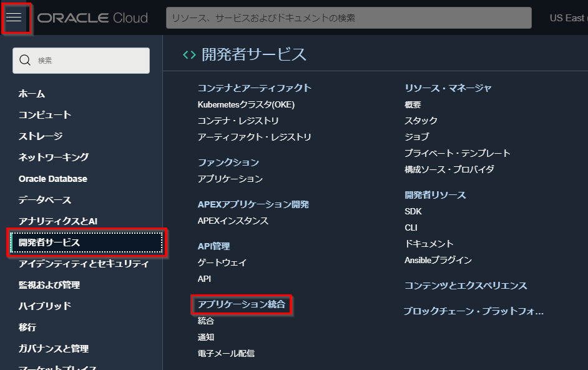Select コンピュート in the sidebar
The image size is (588, 370).
(x=45, y=115)
